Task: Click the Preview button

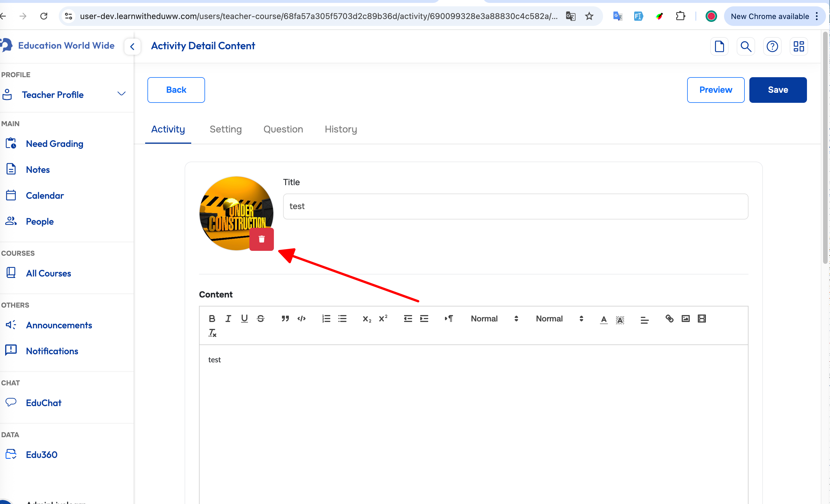Action: [x=715, y=90]
